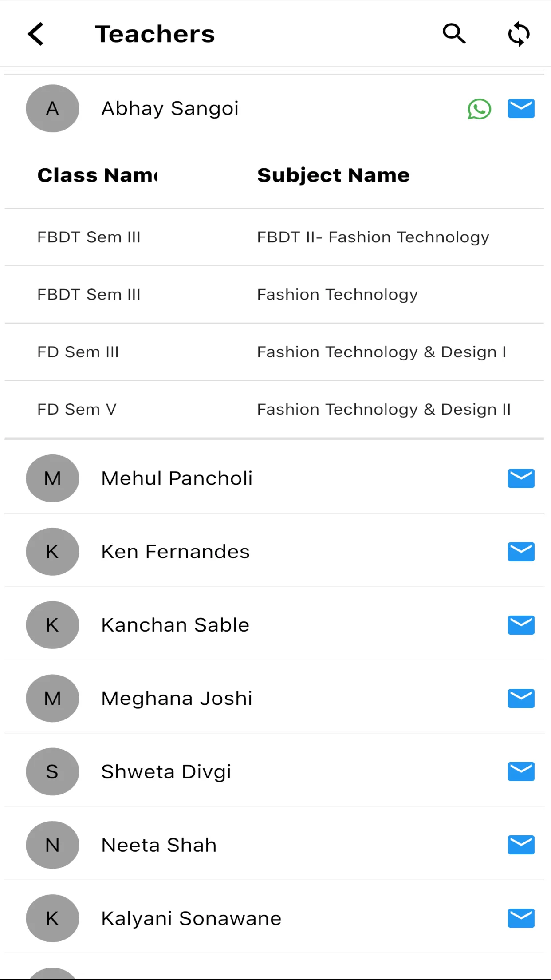The height and width of the screenshot is (980, 551).
Task: Collapse Abhay Sangoi's class details
Action: [170, 108]
